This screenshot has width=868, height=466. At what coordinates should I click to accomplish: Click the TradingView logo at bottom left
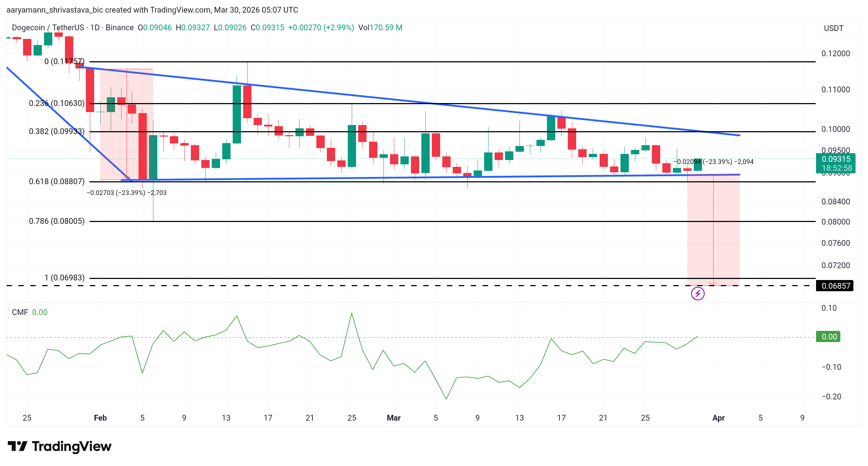coord(60,446)
